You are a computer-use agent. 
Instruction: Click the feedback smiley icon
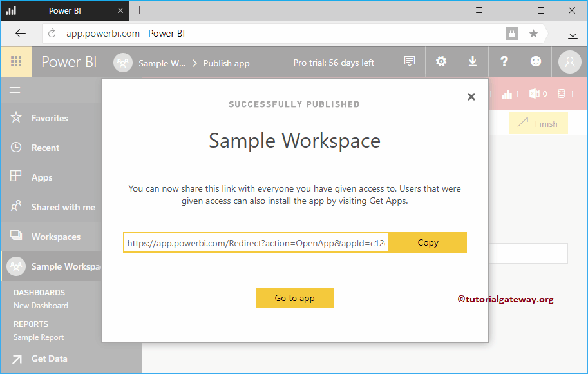tap(536, 62)
